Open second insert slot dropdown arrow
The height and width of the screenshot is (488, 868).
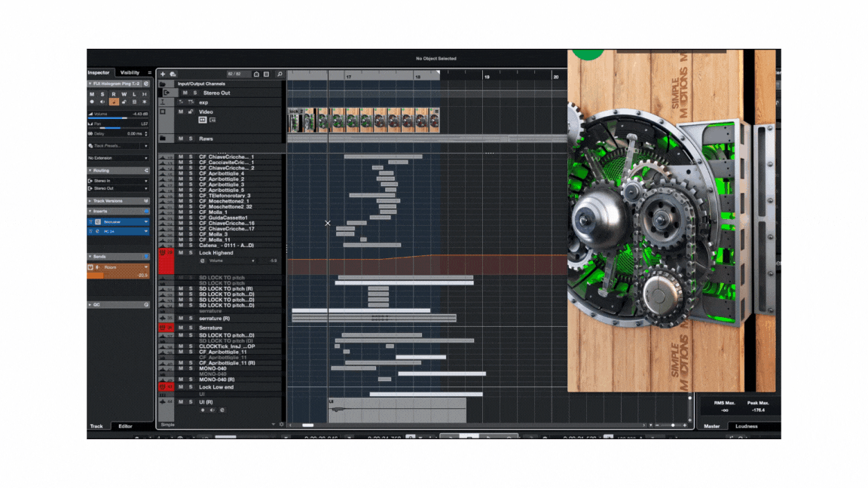[x=146, y=231]
